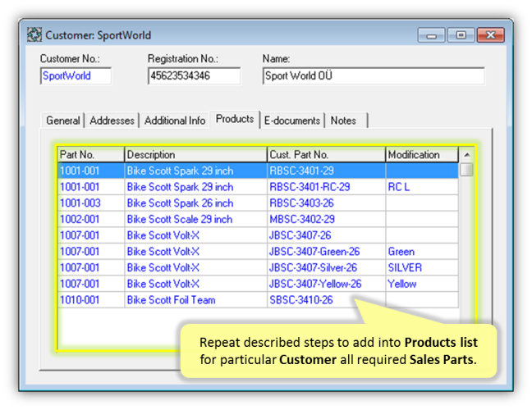Select cell RBSC-3401-29

tap(327, 171)
